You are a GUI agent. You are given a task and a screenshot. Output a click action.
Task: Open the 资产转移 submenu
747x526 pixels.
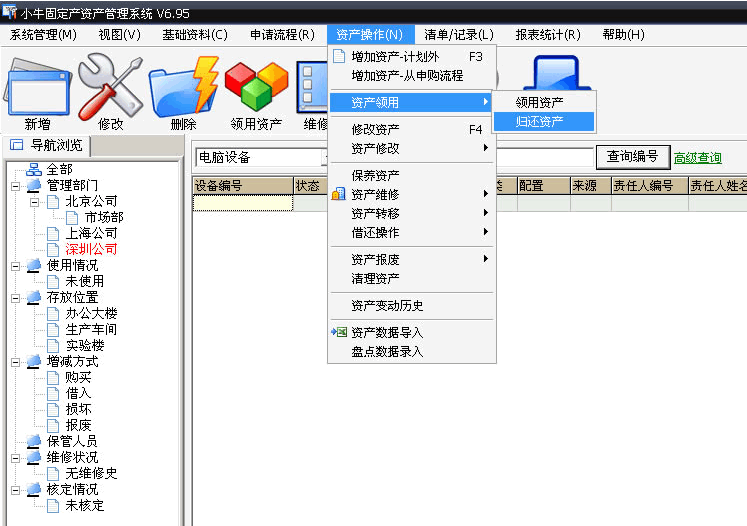click(412, 213)
